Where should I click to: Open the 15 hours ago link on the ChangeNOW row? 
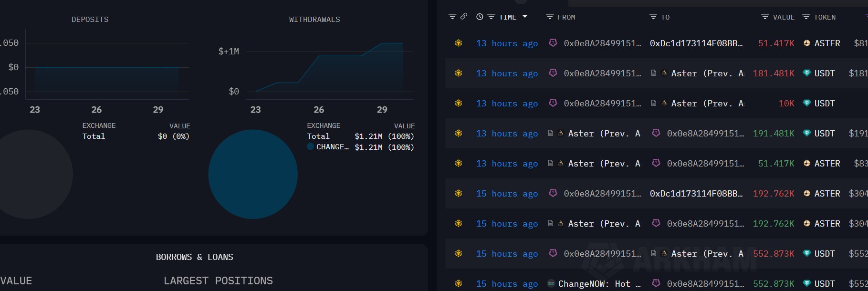click(x=507, y=284)
